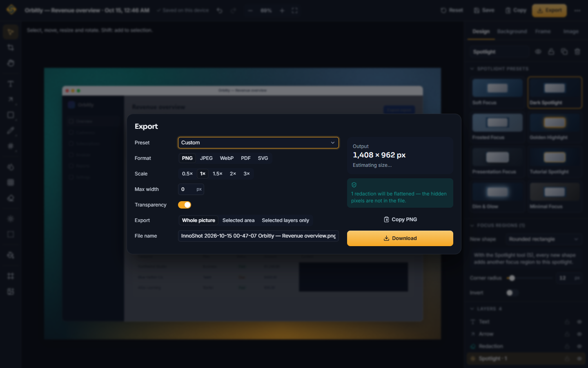Toggle the Invert switch
Viewport: 588px width, 368px height.
[512, 293]
